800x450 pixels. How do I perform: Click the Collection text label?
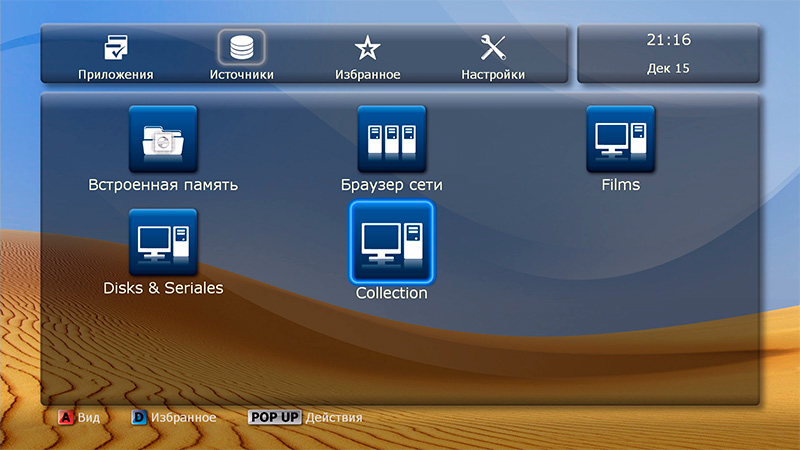tap(391, 294)
